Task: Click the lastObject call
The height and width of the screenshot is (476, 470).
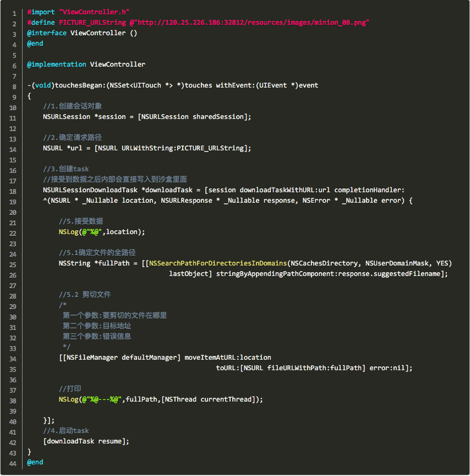Action: click(x=188, y=274)
